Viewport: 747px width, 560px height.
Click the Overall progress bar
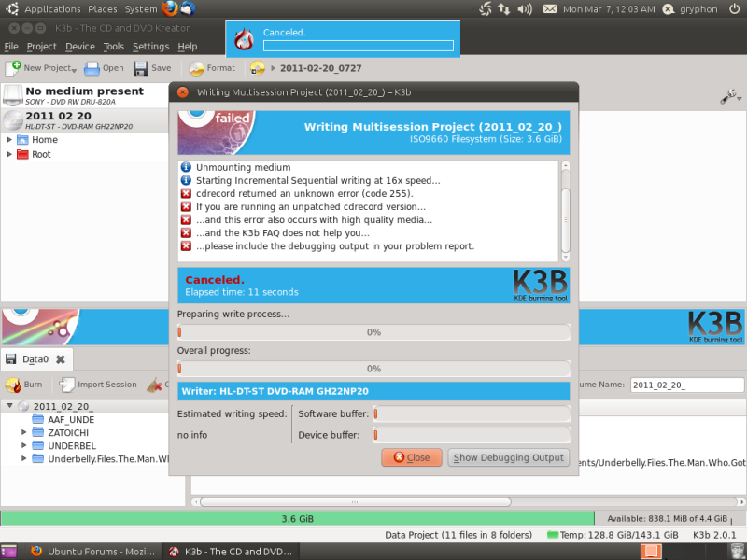pyautogui.click(x=374, y=369)
